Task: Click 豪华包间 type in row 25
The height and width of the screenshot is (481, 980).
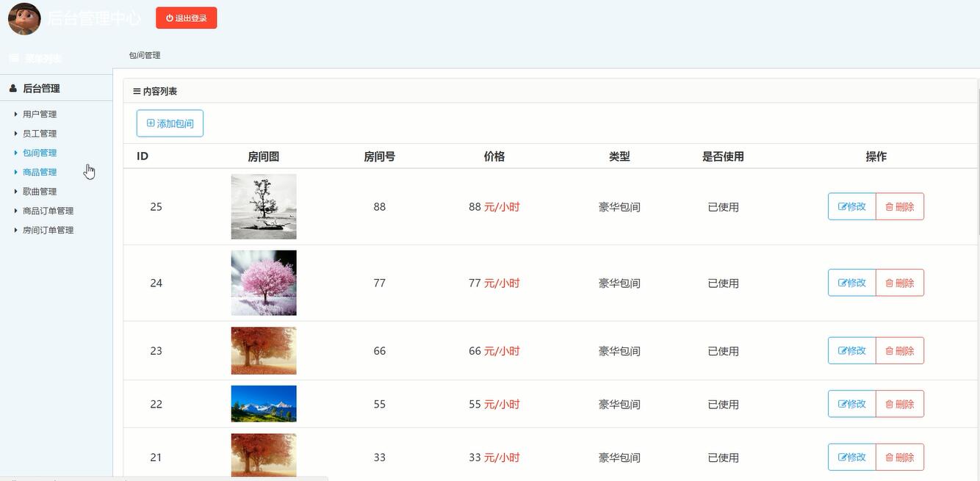Action: 619,207
